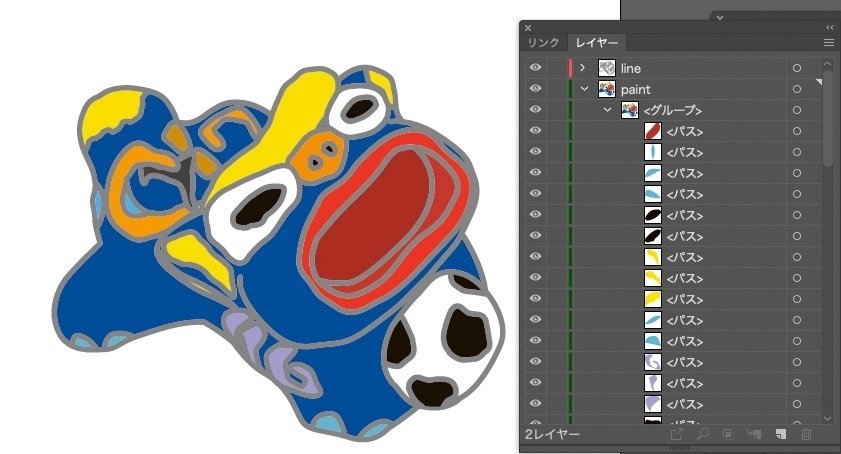The height and width of the screenshot is (454, 841).
Task: Hide the paint layer using its eye
Action: coord(535,89)
